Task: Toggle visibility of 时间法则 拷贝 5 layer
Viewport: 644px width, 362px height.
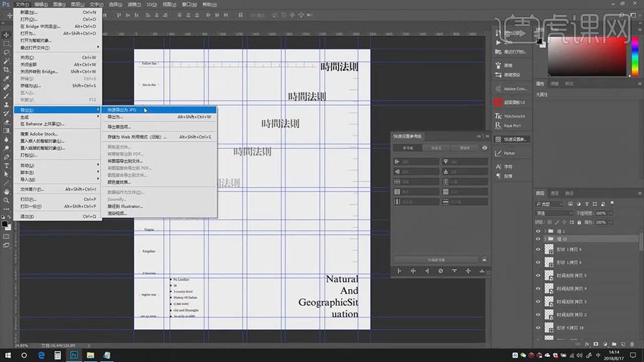Action: pyautogui.click(x=538, y=276)
